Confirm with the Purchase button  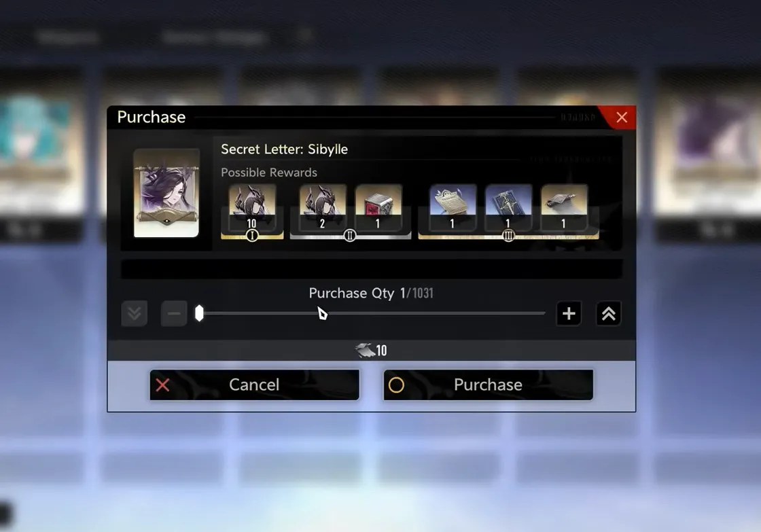tap(489, 385)
